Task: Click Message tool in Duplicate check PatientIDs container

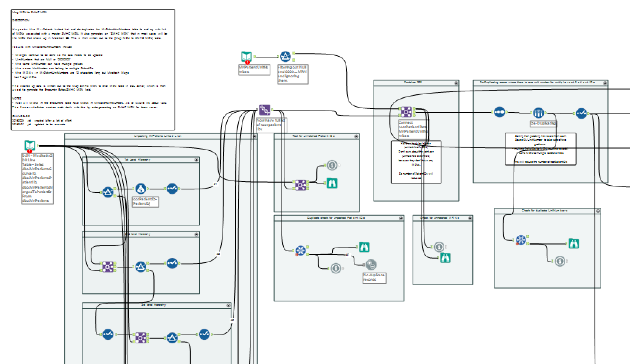Action: pos(336,268)
